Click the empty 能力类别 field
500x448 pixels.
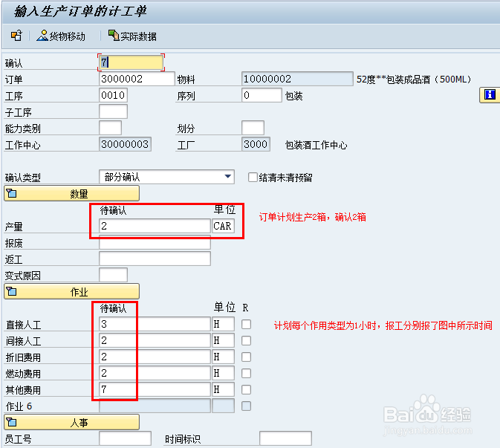coord(111,128)
